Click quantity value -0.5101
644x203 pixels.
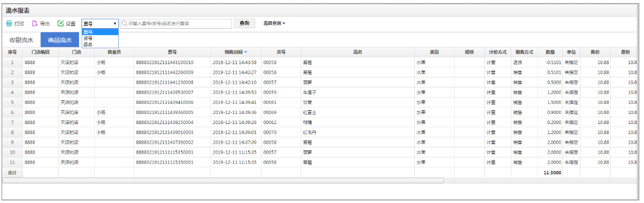[x=553, y=63]
